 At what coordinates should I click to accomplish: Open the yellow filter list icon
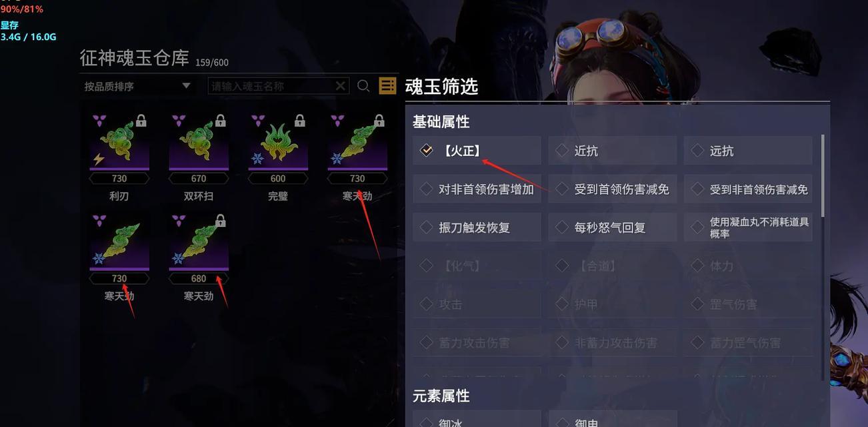point(387,85)
